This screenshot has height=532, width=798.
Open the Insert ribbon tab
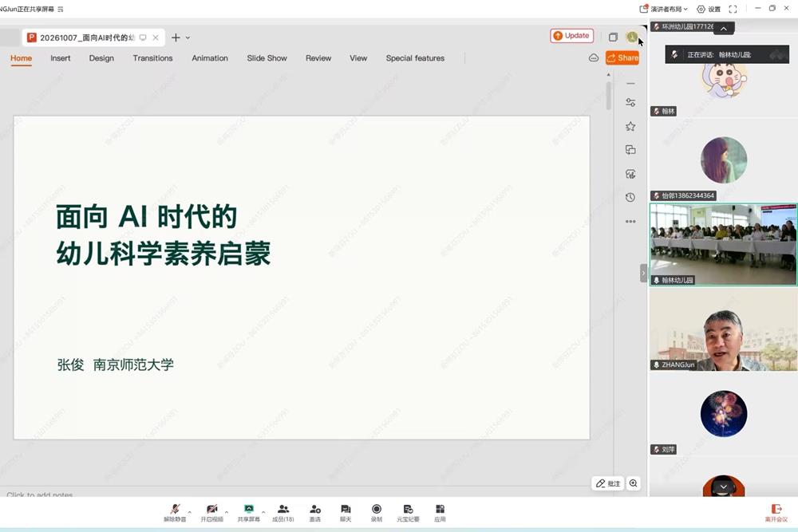pos(60,58)
